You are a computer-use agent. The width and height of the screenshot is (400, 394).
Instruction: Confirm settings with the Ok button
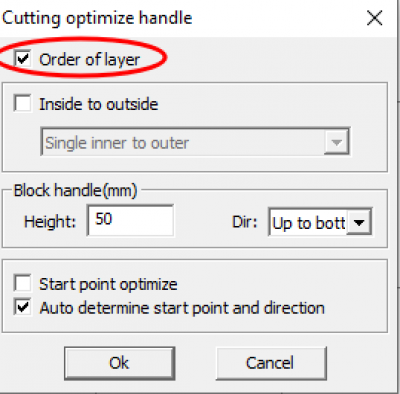pos(119,363)
